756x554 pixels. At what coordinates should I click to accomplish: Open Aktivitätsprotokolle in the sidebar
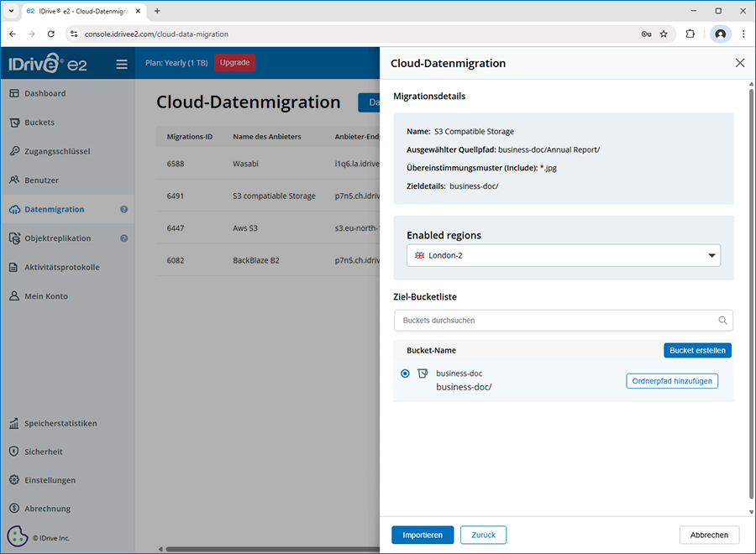point(61,267)
